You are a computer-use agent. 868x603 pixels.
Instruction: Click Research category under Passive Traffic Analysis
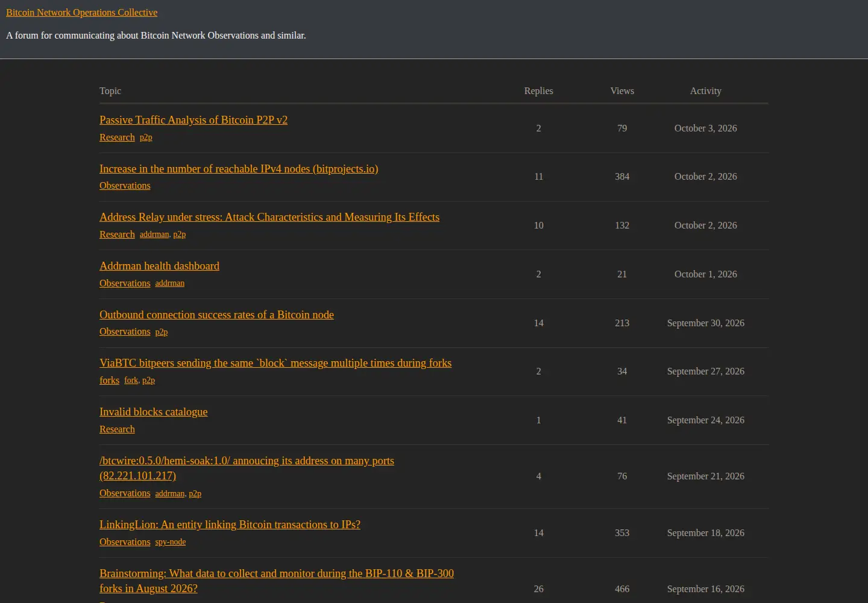[x=117, y=137]
